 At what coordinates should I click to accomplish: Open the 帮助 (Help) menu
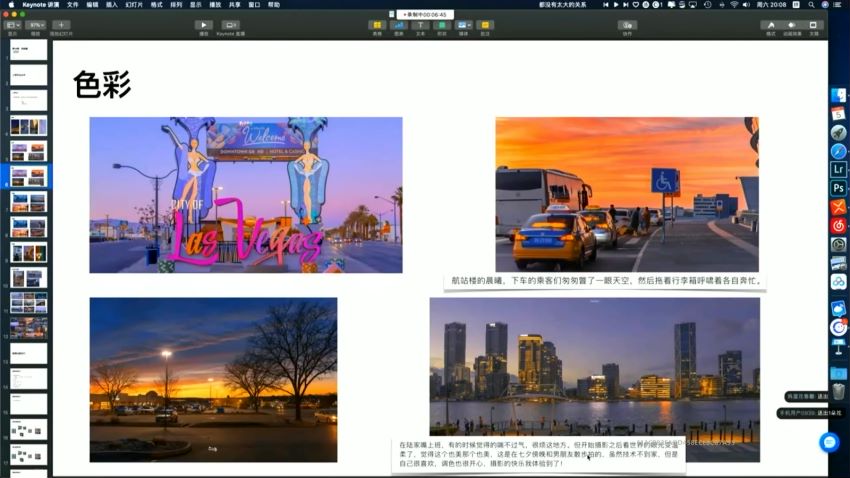point(274,4)
